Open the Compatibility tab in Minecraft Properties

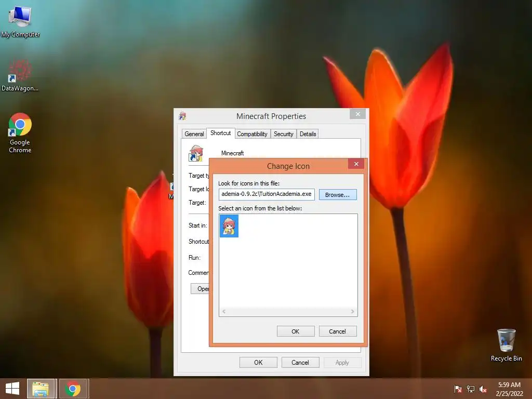pos(252,134)
